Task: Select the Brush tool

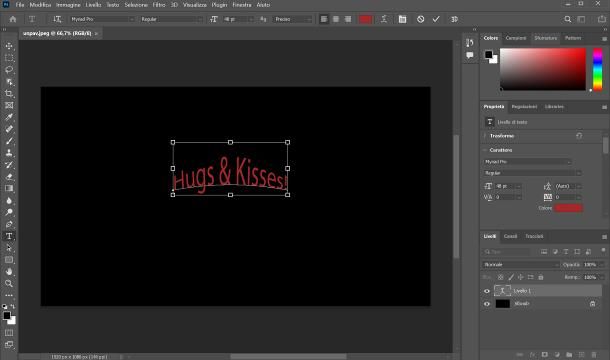Action: click(9, 141)
